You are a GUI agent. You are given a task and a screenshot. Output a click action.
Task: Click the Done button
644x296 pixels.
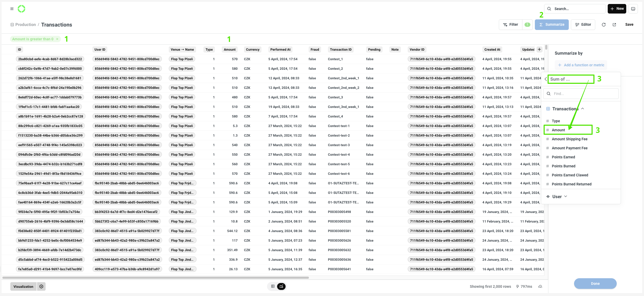point(595,284)
